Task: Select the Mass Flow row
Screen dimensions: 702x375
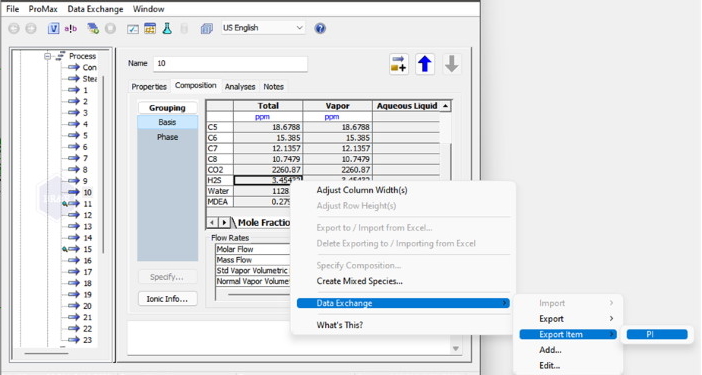Action: point(253,260)
